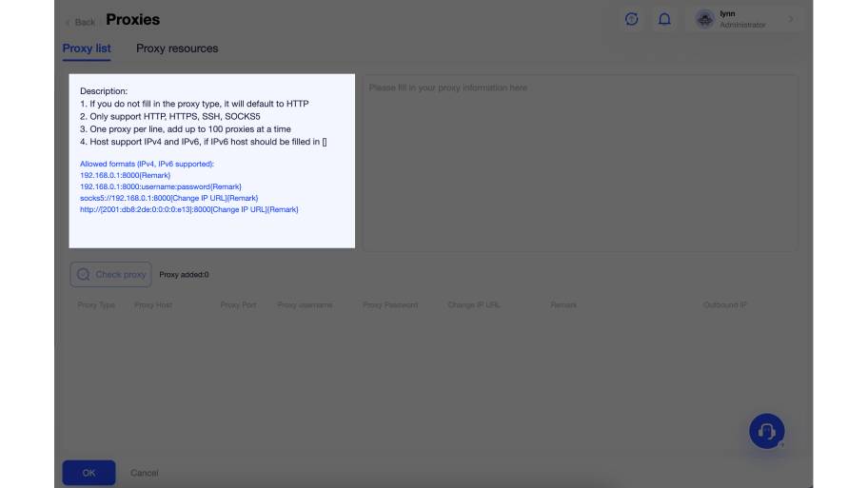
Task: Click the 'Proxy added:0' counter text
Action: (x=184, y=274)
